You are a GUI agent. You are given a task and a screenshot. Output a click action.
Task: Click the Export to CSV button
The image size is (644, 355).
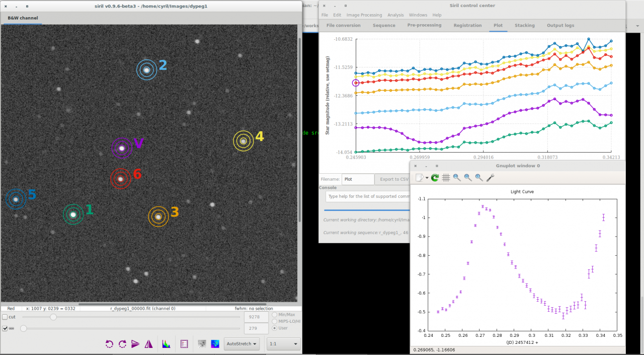(393, 179)
